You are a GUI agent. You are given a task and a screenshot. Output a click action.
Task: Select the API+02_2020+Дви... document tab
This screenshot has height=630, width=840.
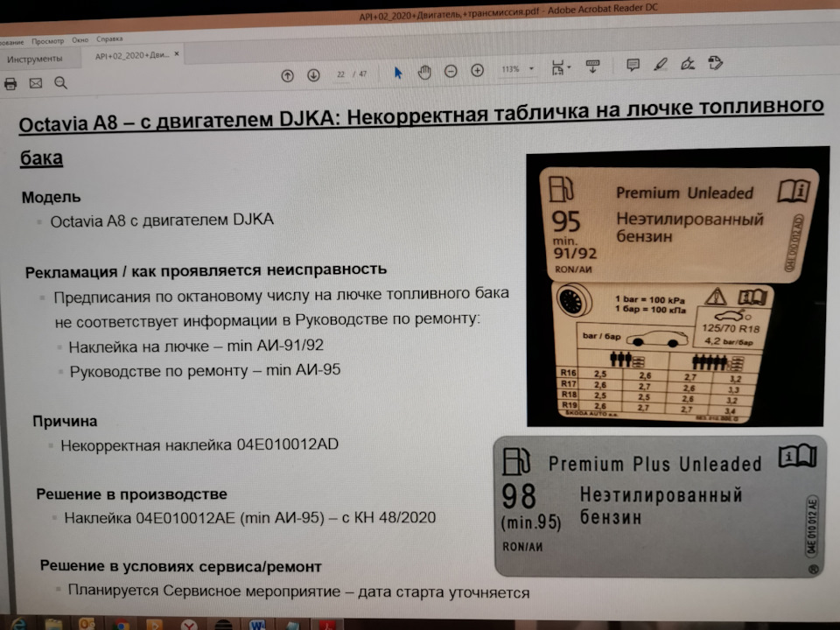(132, 55)
